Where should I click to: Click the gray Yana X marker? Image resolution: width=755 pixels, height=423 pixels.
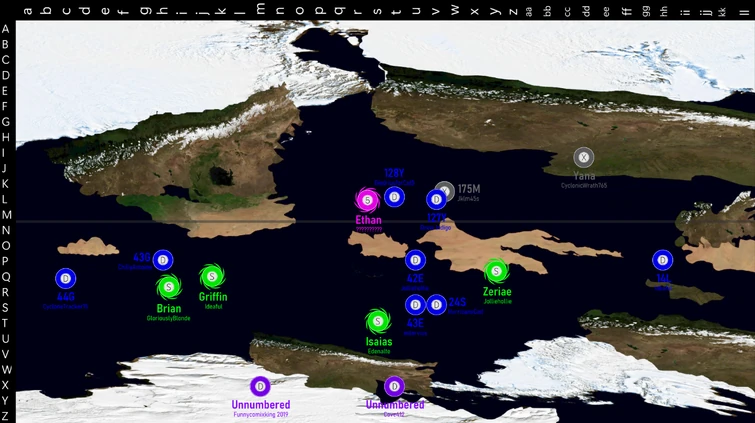(x=584, y=157)
